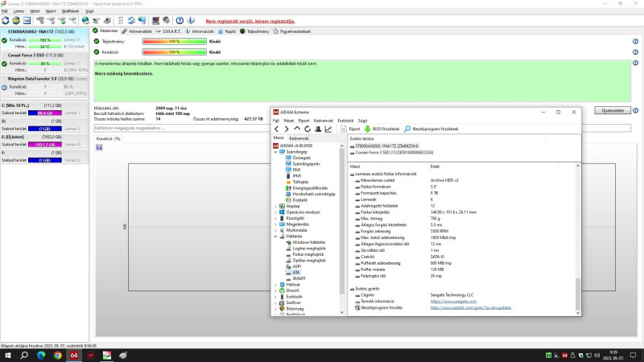The width and height of the screenshot is (644, 362).
Task: Expand the Kiszolgáló tree node
Action: click(275, 218)
